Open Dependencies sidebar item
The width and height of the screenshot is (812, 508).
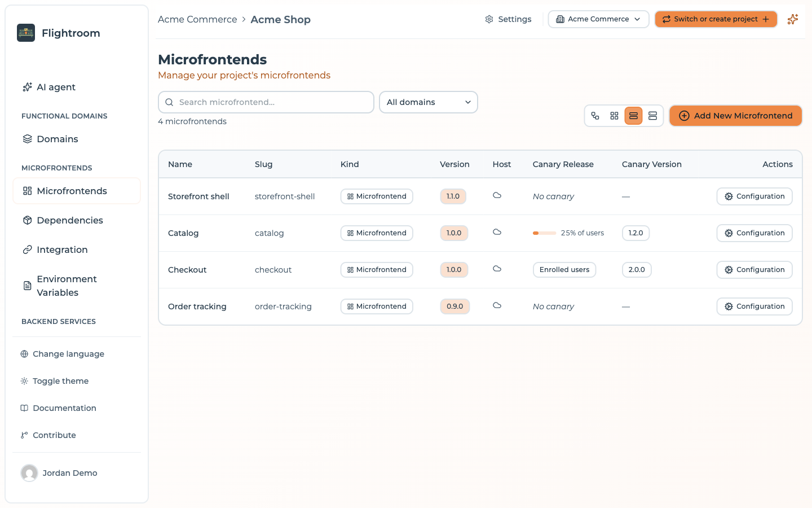coord(77,220)
